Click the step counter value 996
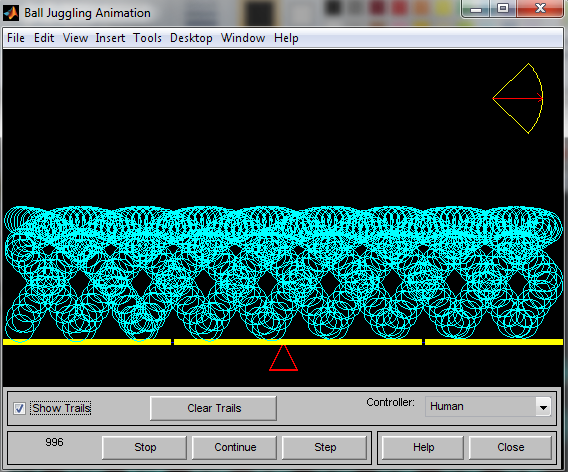Screen dimensions: 568x472 54,442
